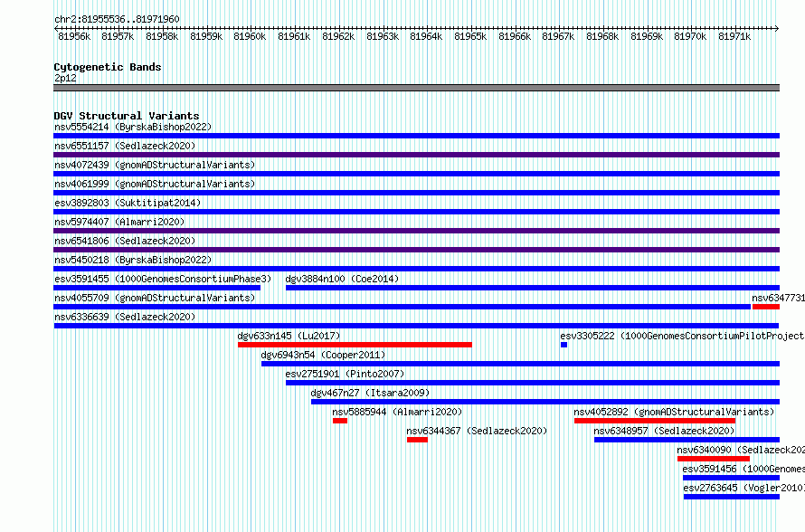The image size is (805, 532).
Task: Click the Cytogenetic Bands track title
Action: [x=108, y=67]
